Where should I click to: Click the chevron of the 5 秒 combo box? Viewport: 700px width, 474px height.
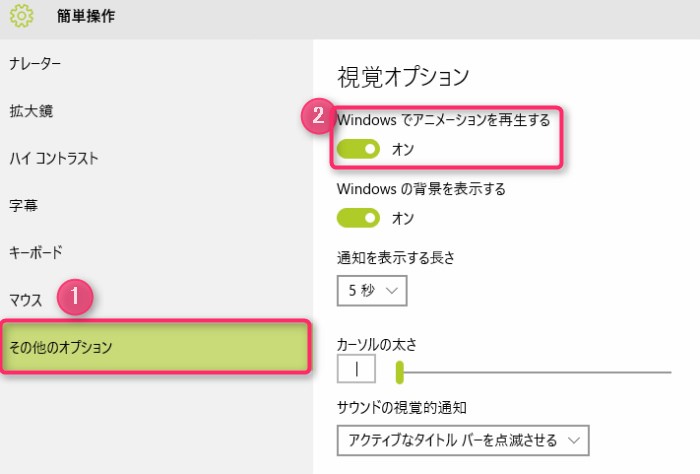(x=392, y=291)
